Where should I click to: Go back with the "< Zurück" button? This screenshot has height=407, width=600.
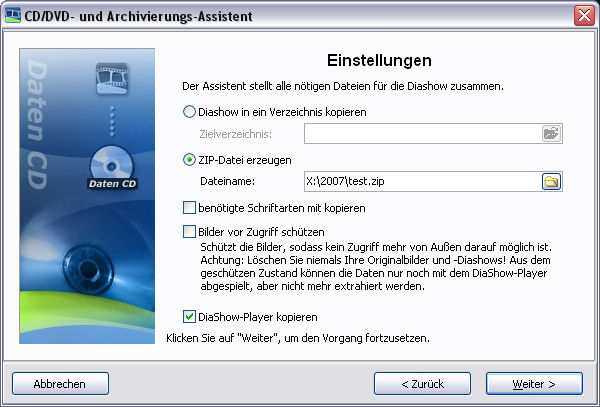(x=421, y=383)
